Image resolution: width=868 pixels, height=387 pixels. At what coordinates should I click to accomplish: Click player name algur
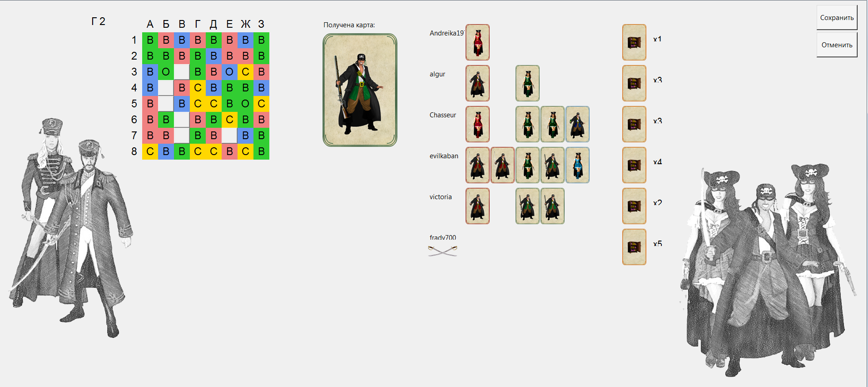[437, 74]
